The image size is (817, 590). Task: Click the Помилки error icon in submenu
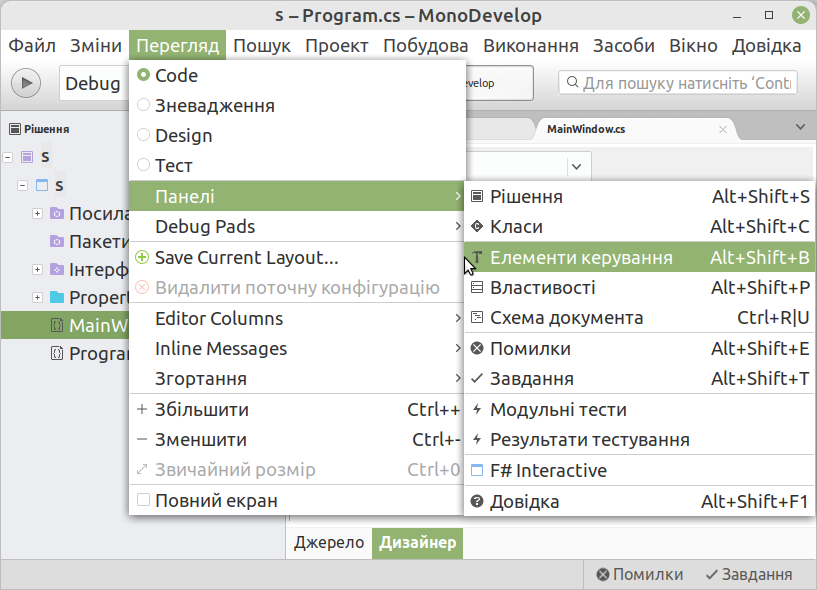coord(477,348)
